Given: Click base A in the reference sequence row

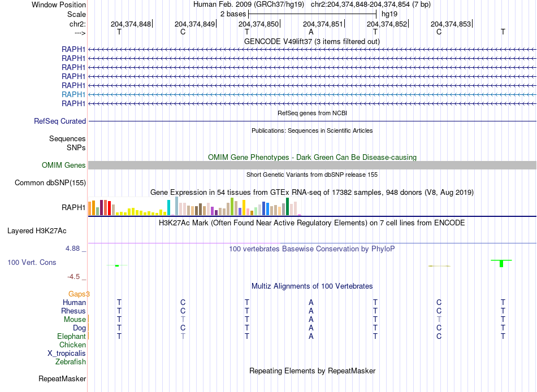Looking at the screenshot, I should pos(311,32).
